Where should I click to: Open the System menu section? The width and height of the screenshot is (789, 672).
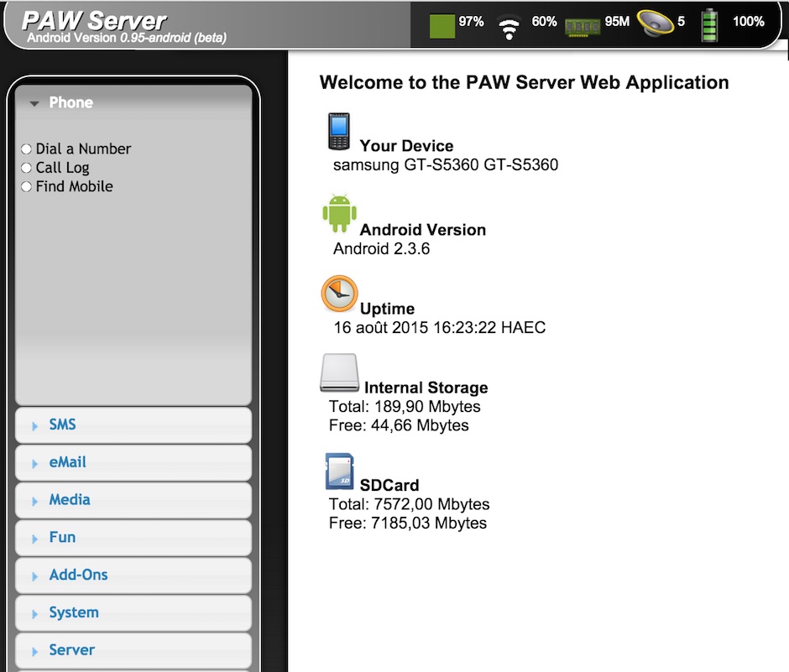click(73, 612)
